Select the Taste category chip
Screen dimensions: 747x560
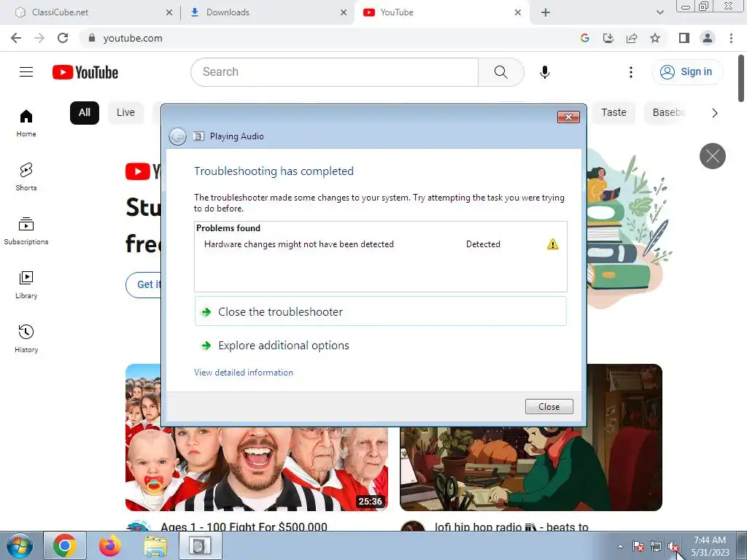pos(614,113)
